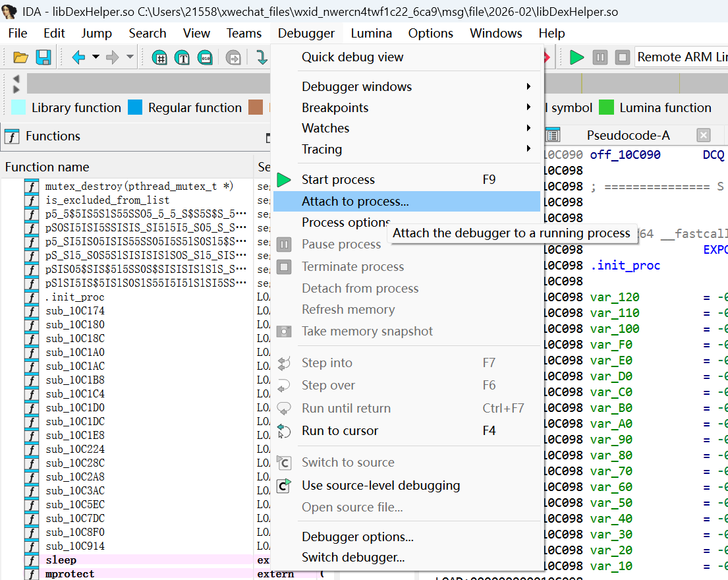This screenshot has height=580, width=728.
Task: Save database with floppy disk icon
Action: pos(43,57)
